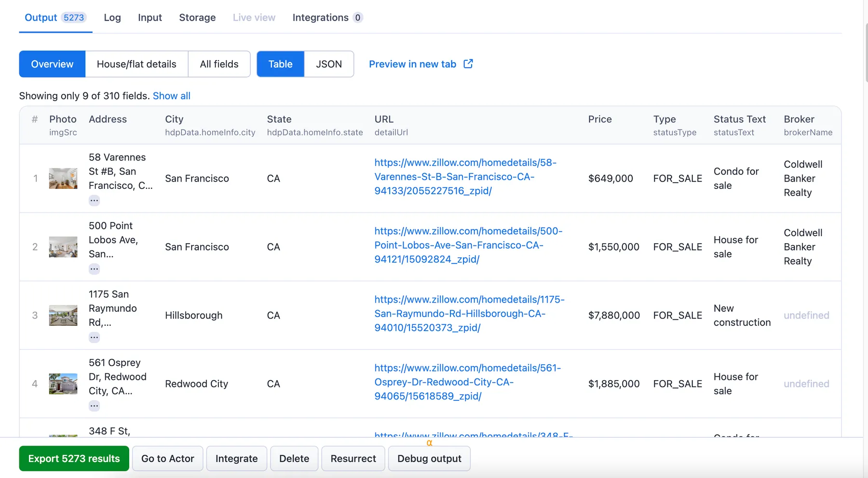The width and height of the screenshot is (868, 478).
Task: Switch to Table format
Action: point(281,64)
